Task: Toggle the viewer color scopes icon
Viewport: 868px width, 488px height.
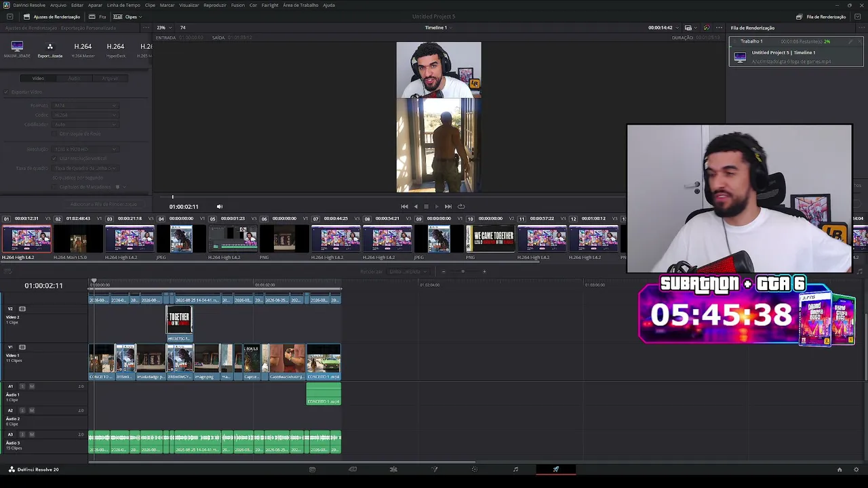Action: point(706,28)
